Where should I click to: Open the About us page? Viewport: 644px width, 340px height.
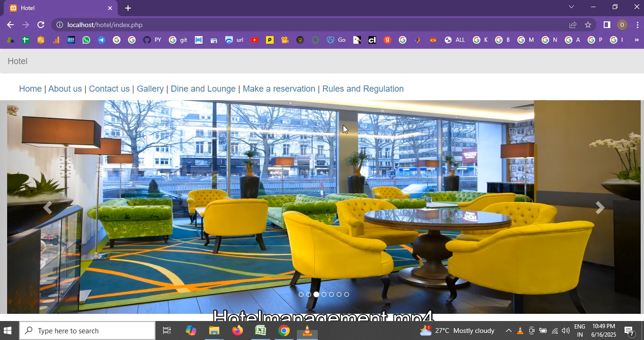[65, 89]
